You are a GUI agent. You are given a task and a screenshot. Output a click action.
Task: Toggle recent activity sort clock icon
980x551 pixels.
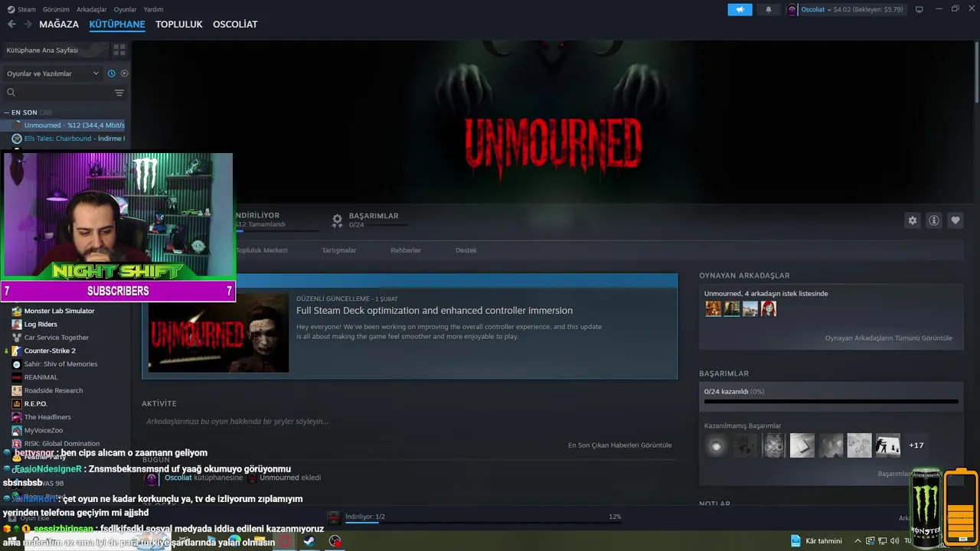click(111, 73)
